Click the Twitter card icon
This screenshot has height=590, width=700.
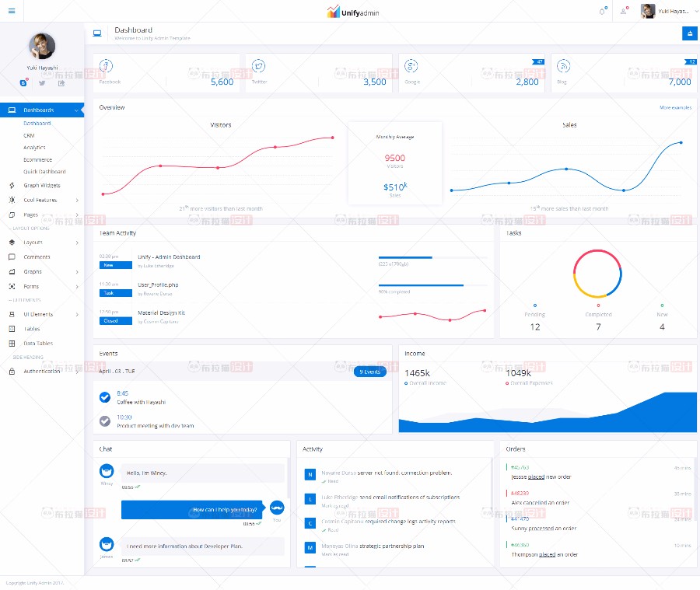click(x=258, y=66)
